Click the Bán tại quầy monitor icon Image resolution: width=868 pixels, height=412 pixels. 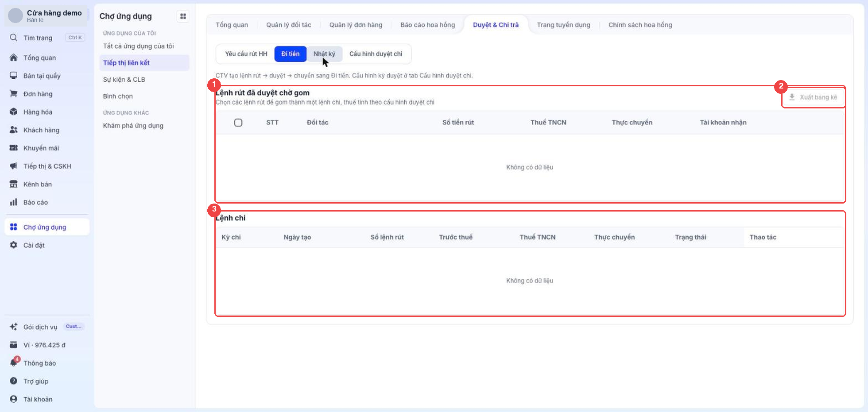[14, 76]
